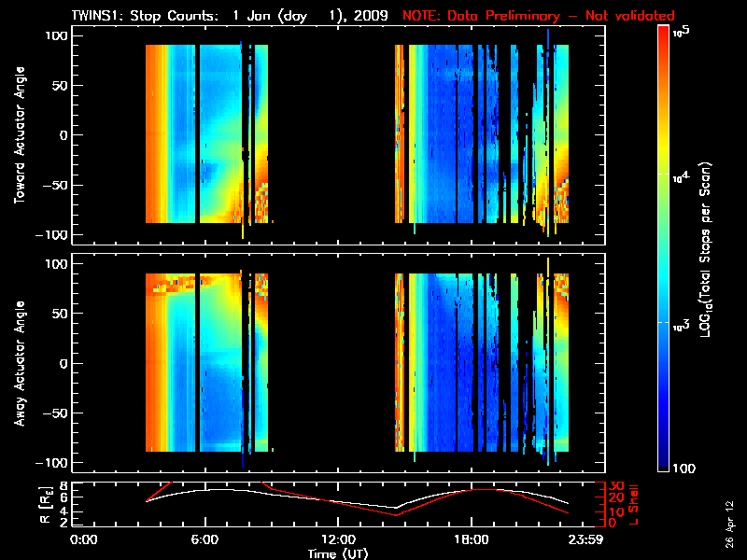747x560 pixels.
Task: Select the 0:00 time tick label
Action: (85, 539)
